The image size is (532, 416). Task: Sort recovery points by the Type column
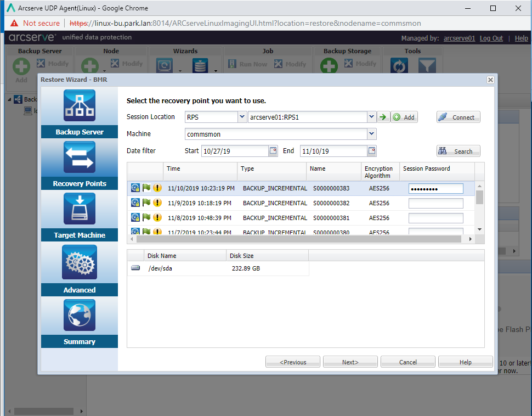pos(272,171)
